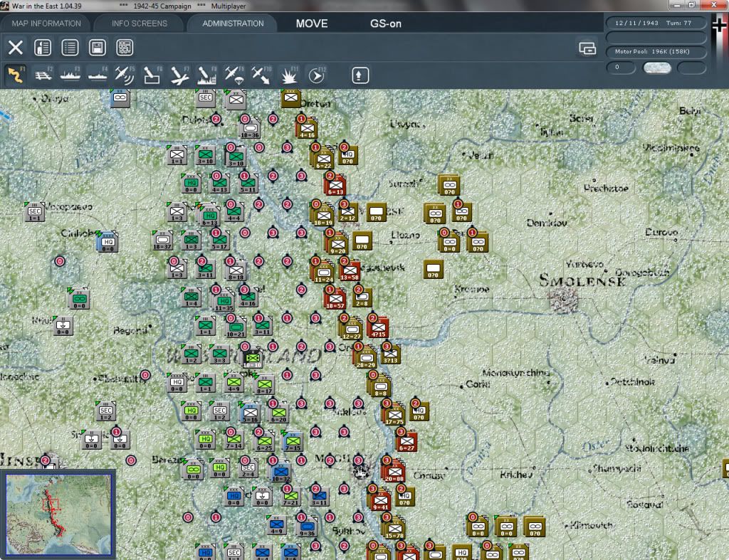The width and height of the screenshot is (729, 560).
Task: Select Naval Transport (F3) ship icon
Action: [x=70, y=75]
